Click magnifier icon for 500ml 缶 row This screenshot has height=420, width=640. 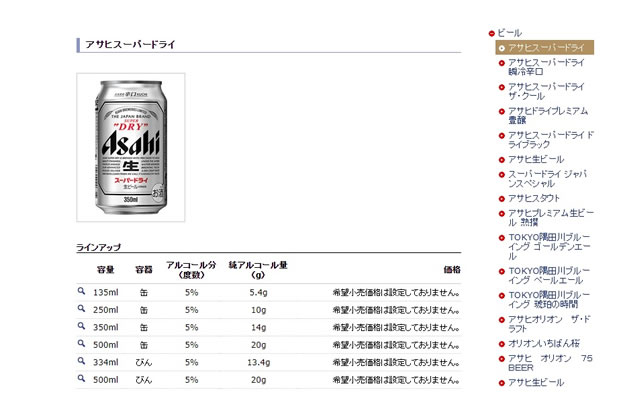81,344
